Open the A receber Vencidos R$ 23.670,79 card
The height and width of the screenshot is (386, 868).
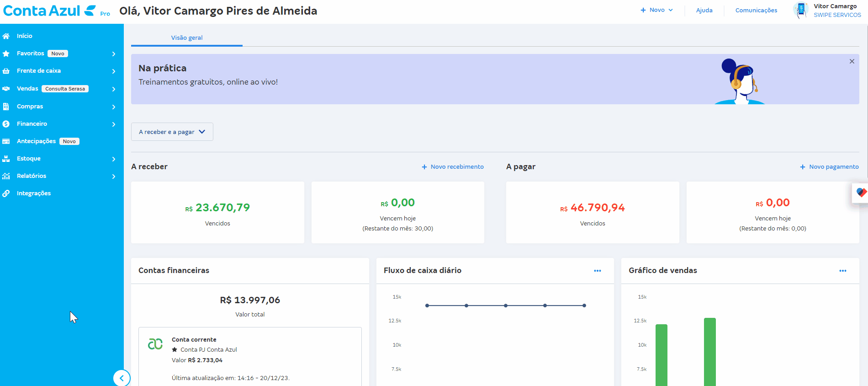click(217, 213)
